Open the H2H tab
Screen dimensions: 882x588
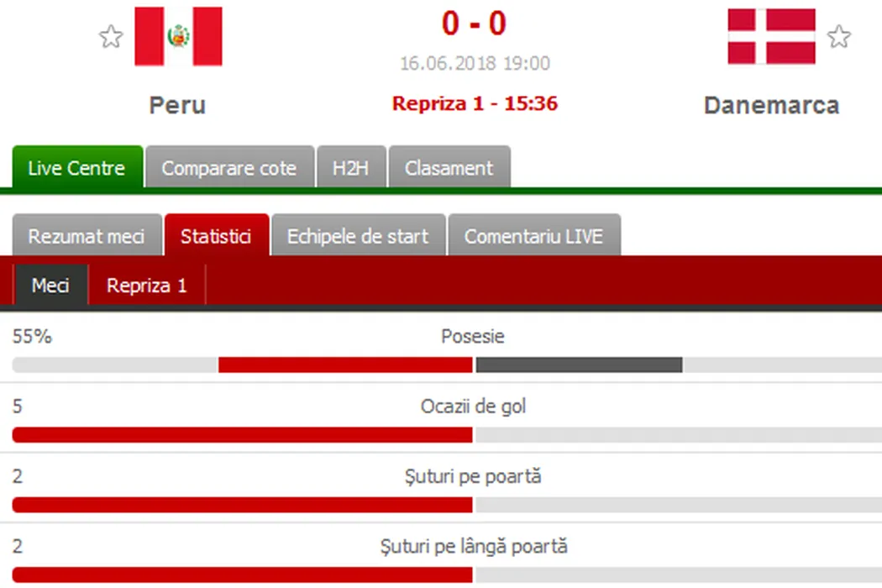click(x=351, y=168)
